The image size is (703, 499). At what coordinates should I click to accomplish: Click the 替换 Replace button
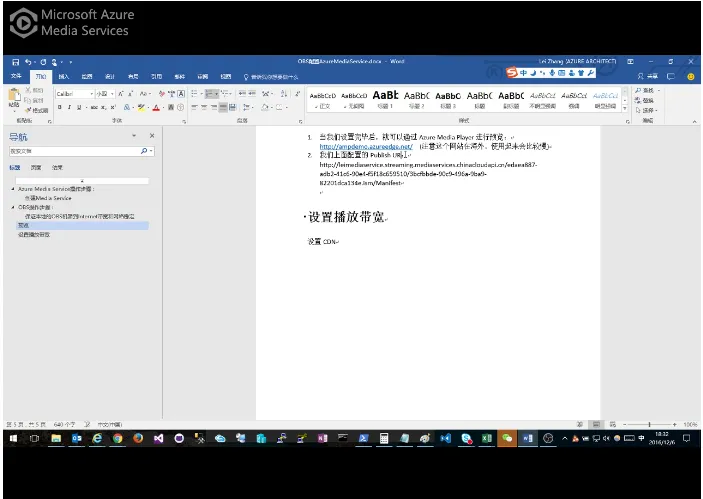point(645,100)
